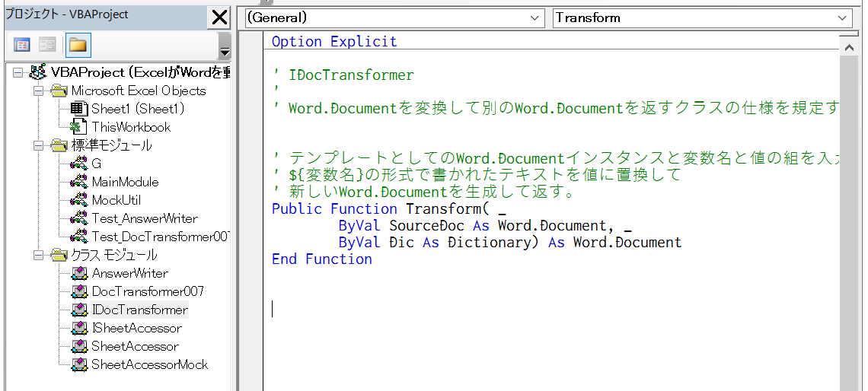Select Sheet1 (Sheet1) in the tree
Image resolution: width=868 pixels, height=391 pixels.
point(138,109)
